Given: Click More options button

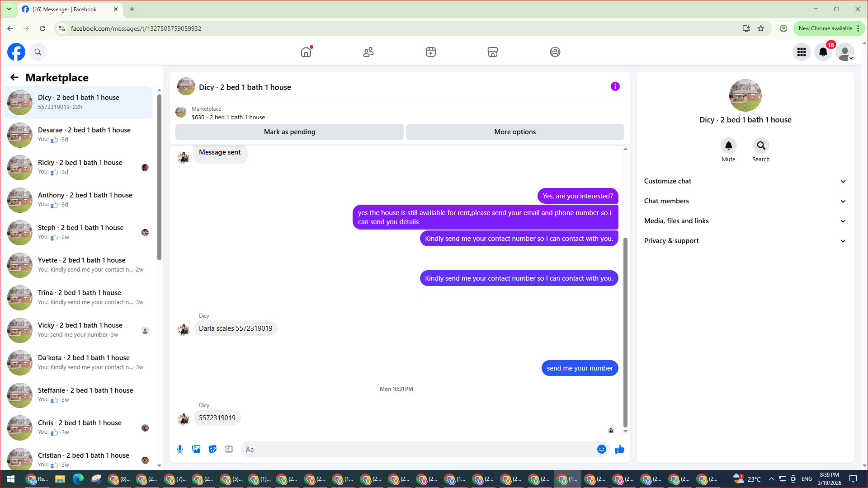Looking at the screenshot, I should [514, 132].
